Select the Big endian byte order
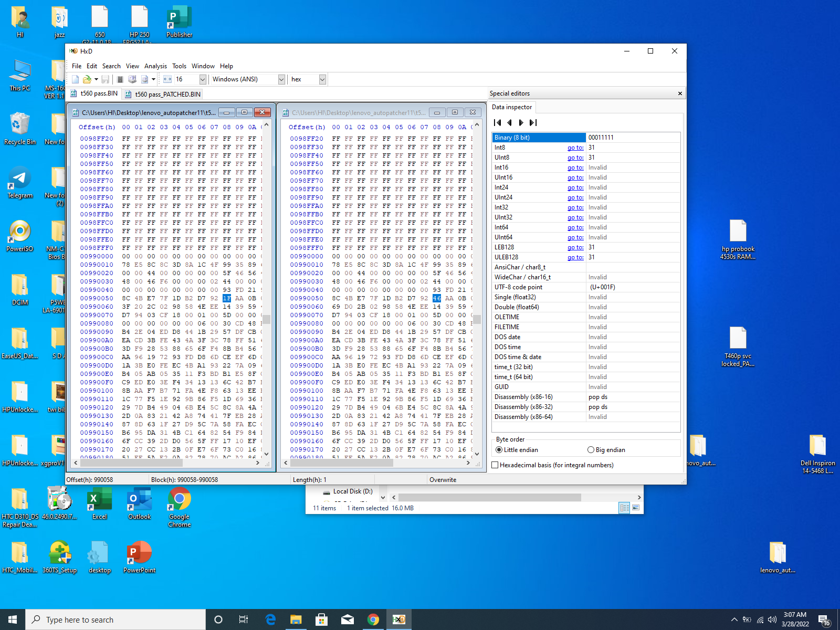The image size is (840, 630). (591, 450)
